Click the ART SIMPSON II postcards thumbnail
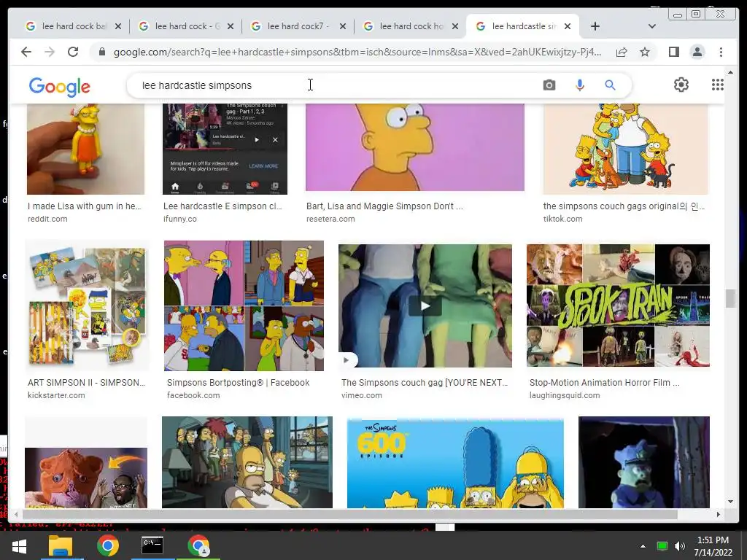Image resolution: width=747 pixels, height=560 pixels. (86, 306)
